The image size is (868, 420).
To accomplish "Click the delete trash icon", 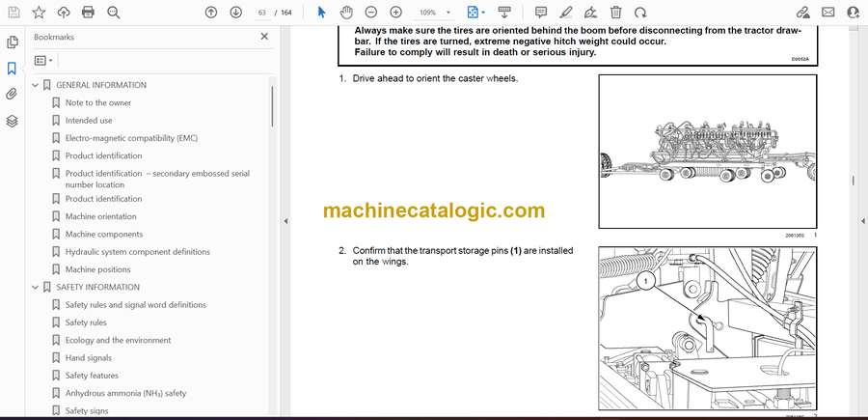I will [615, 13].
